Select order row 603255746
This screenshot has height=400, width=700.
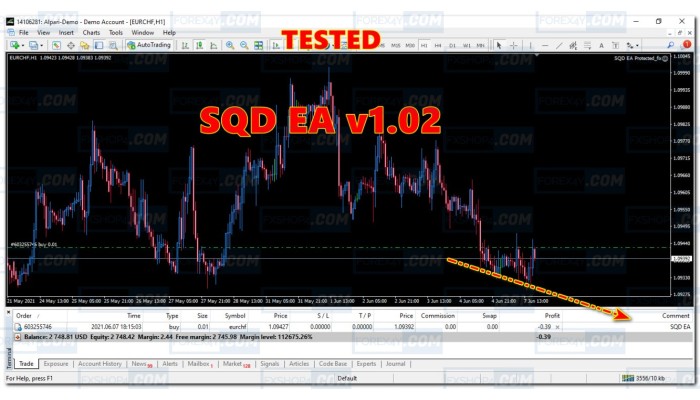point(353,327)
